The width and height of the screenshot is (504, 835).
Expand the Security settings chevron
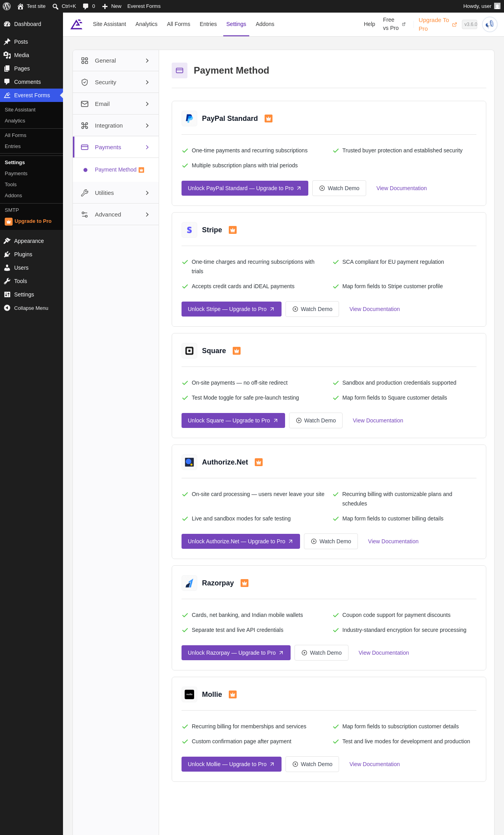coord(147,82)
